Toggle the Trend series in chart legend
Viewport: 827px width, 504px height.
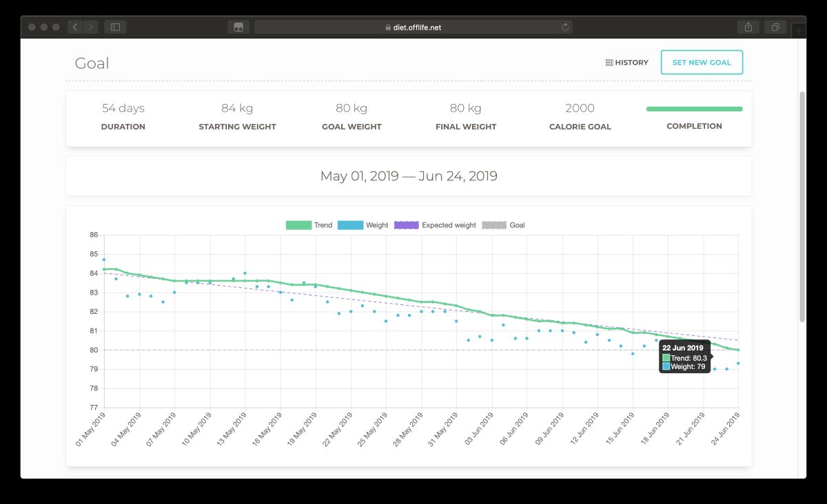[x=309, y=225]
